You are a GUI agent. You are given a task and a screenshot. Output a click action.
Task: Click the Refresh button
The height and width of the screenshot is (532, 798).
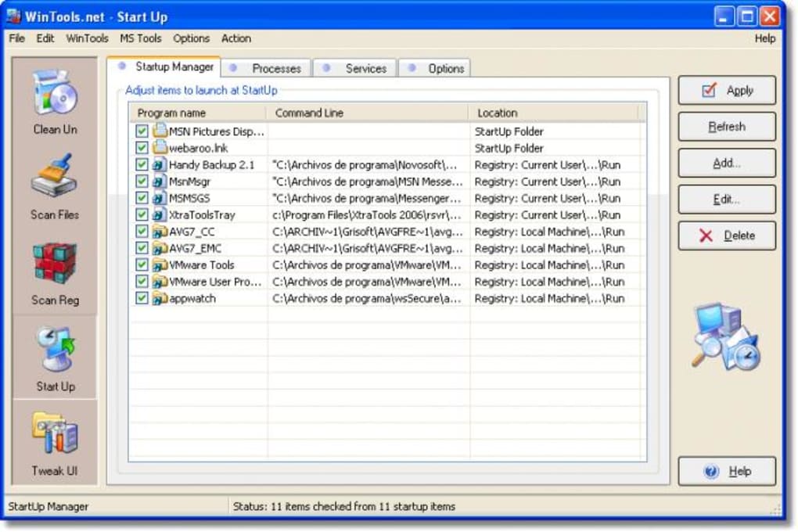727,126
